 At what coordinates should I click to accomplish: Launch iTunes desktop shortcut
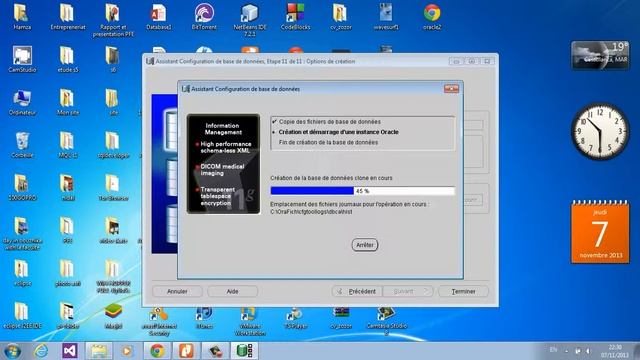[204, 318]
